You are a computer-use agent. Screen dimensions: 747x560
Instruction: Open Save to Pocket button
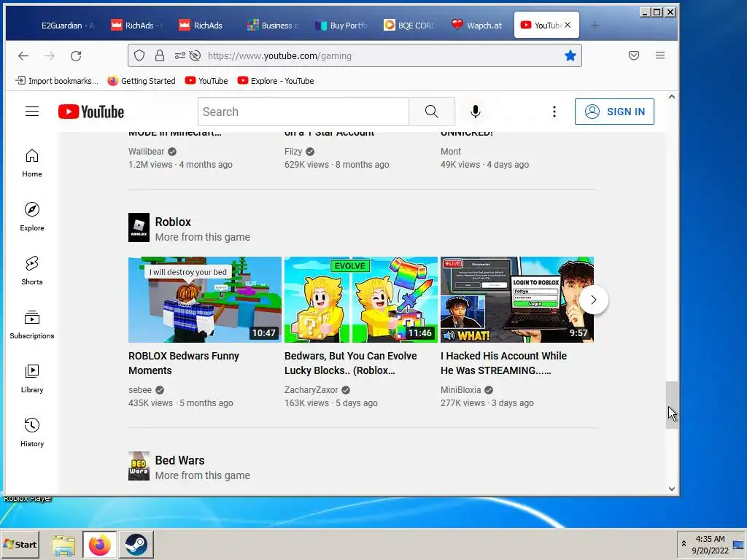[634, 55]
